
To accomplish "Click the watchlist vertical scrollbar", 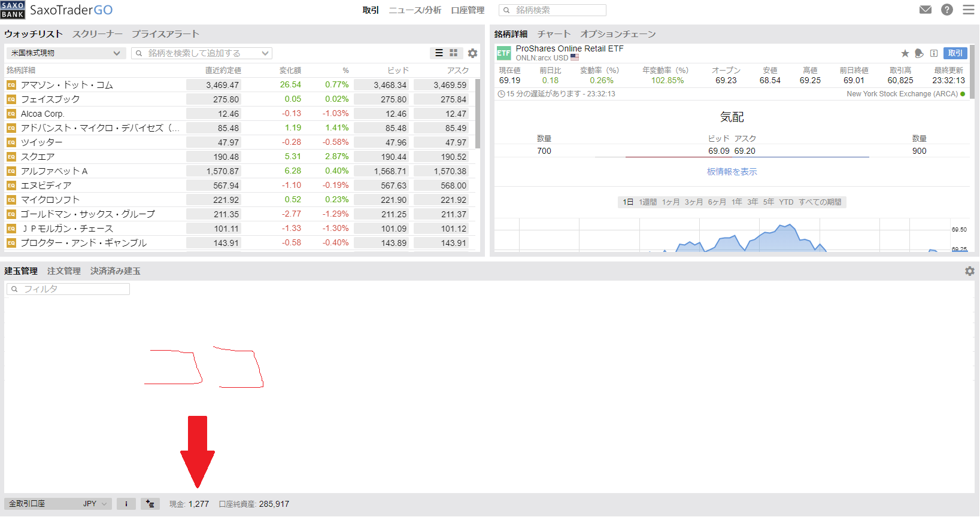I will coord(478,114).
